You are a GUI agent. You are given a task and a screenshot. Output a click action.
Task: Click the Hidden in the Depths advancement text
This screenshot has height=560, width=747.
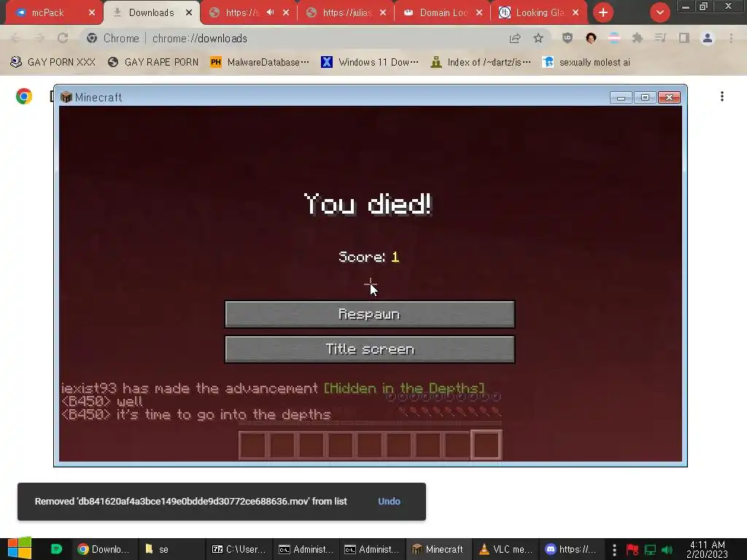point(404,388)
